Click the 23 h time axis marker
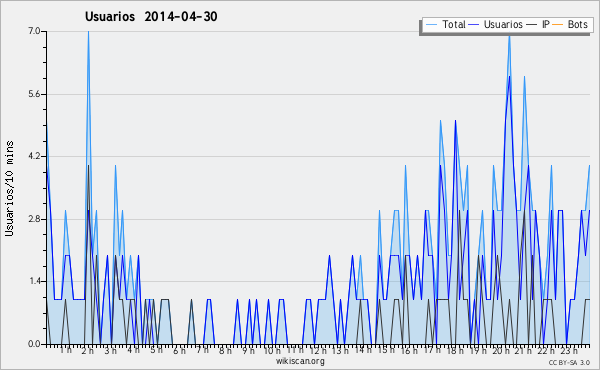 569,351
